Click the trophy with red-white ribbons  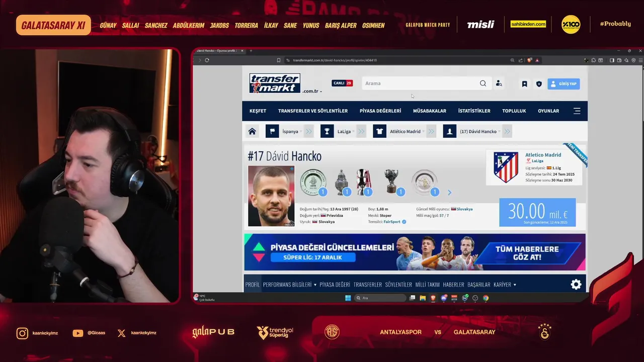[364, 182]
